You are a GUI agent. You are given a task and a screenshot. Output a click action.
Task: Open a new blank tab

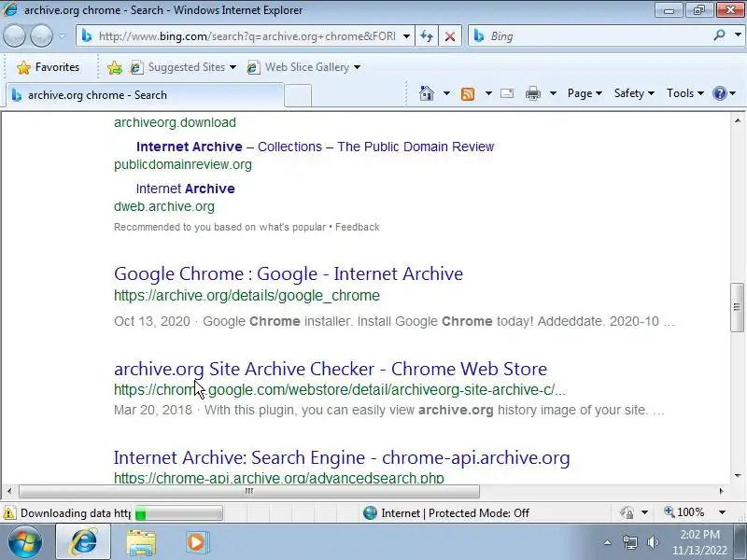tap(298, 96)
